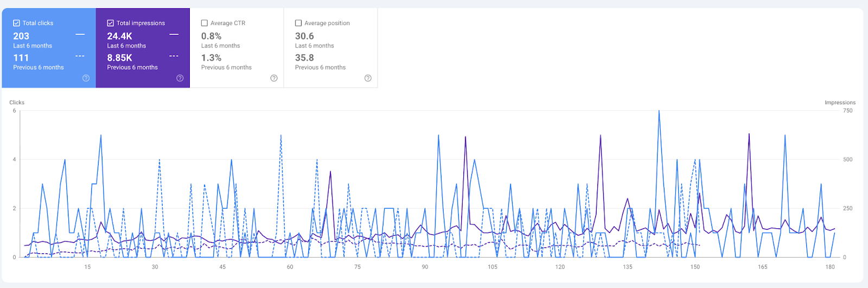The height and width of the screenshot is (288, 868).
Task: Click the Clicks axis label
Action: point(17,102)
